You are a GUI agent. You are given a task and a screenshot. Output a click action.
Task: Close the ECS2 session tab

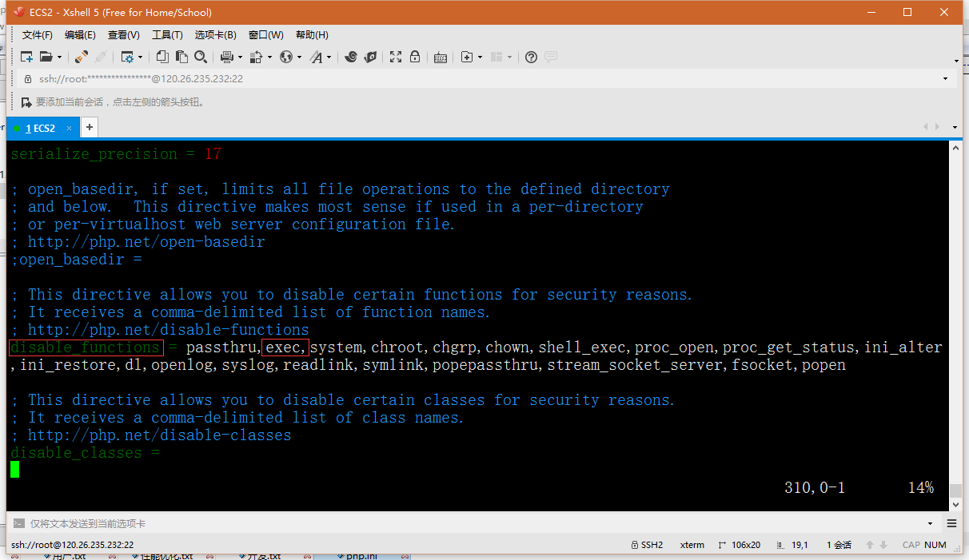click(70, 128)
